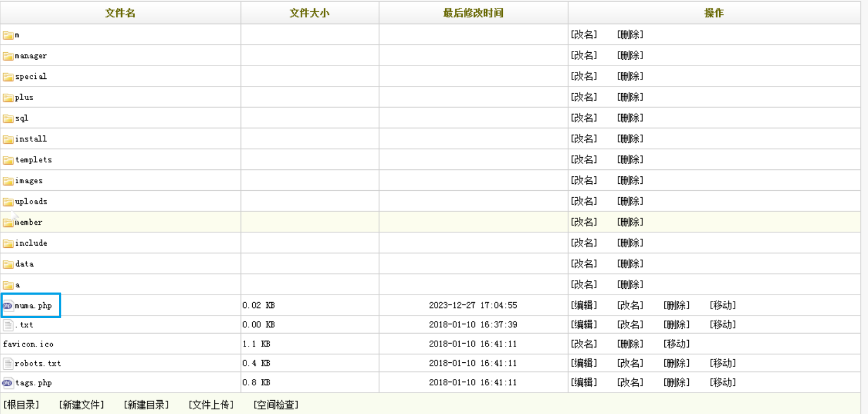Click the 文件名 column header
The width and height of the screenshot is (868, 414).
tap(120, 13)
